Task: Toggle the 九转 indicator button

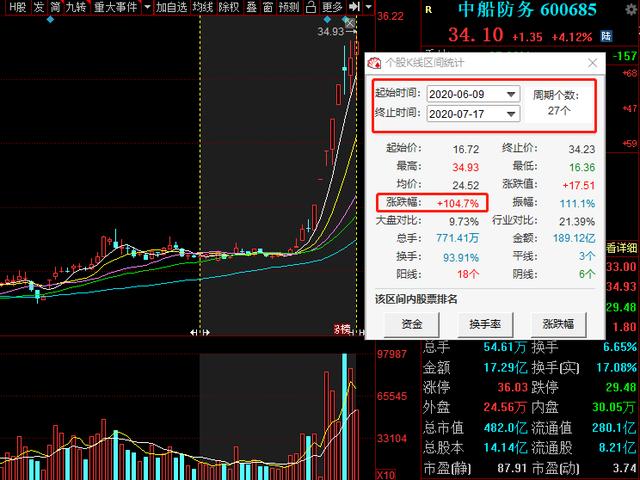Action: [x=76, y=7]
